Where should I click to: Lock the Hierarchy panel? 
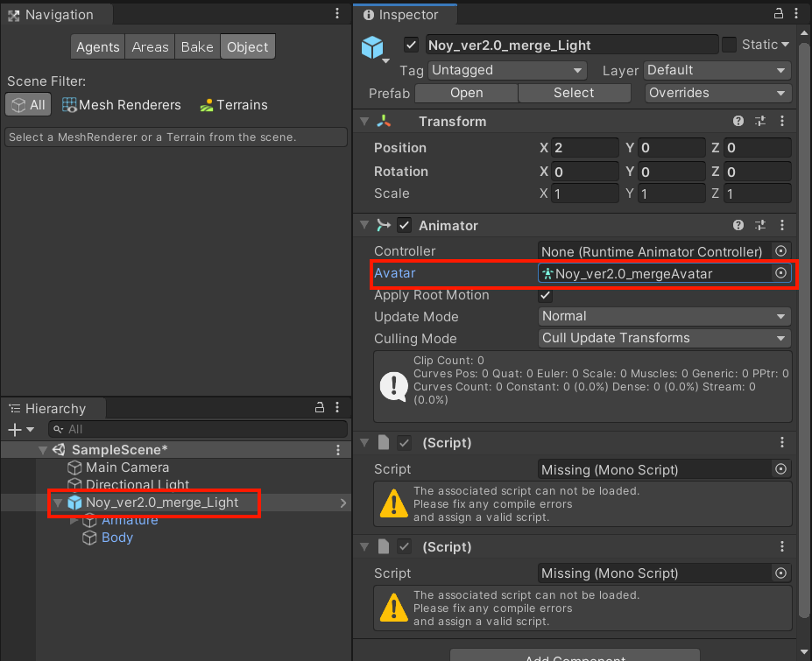320,407
